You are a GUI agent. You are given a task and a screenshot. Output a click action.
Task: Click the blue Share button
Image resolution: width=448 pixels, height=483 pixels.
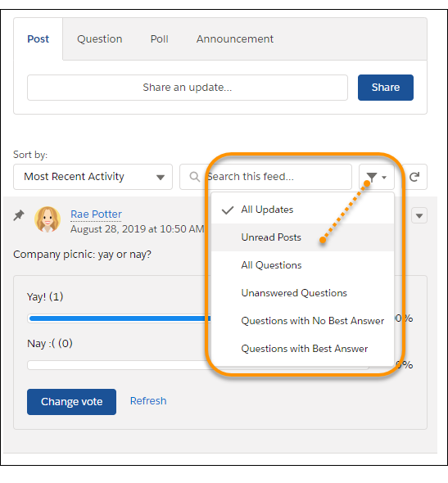coord(386,88)
